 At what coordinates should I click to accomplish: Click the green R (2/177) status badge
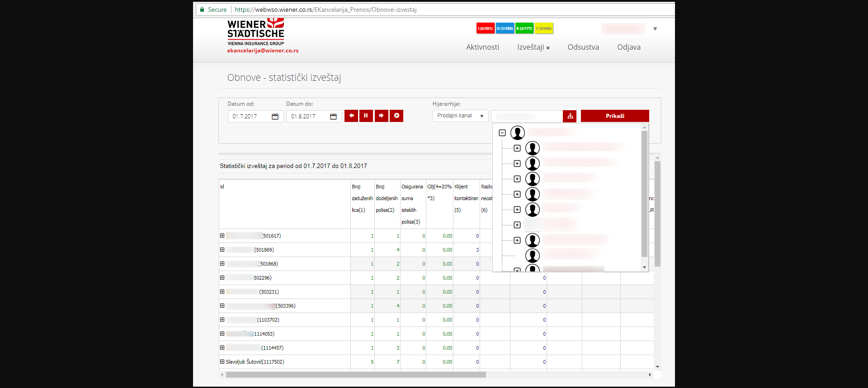[x=524, y=28]
